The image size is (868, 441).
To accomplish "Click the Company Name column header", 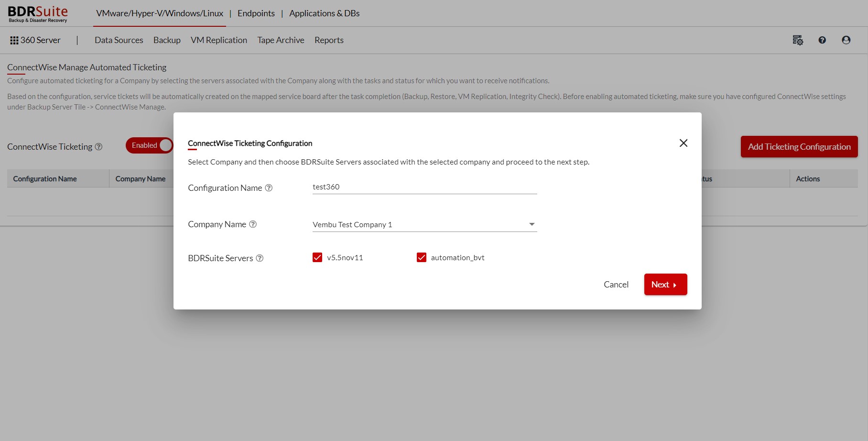I will [141, 179].
